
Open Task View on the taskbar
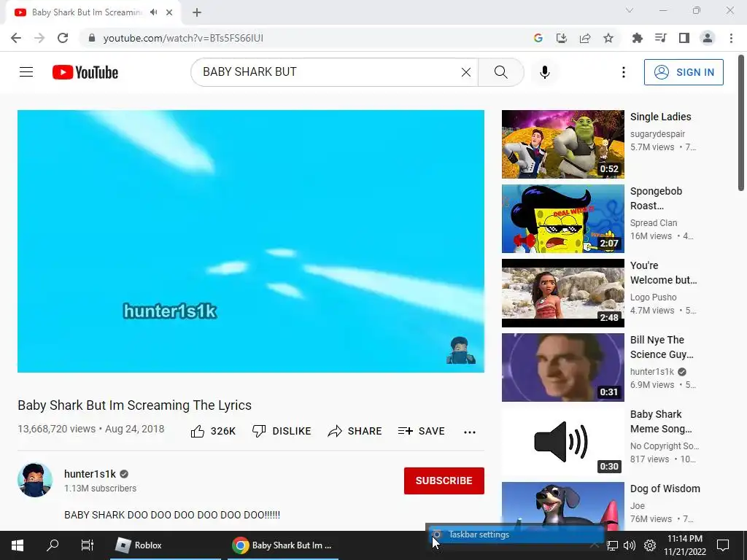[88, 545]
